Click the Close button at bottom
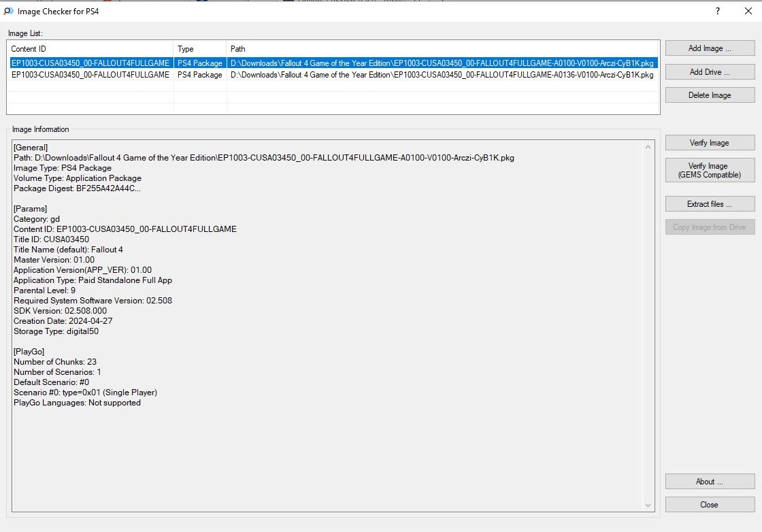This screenshot has height=532, width=762. tap(710, 505)
